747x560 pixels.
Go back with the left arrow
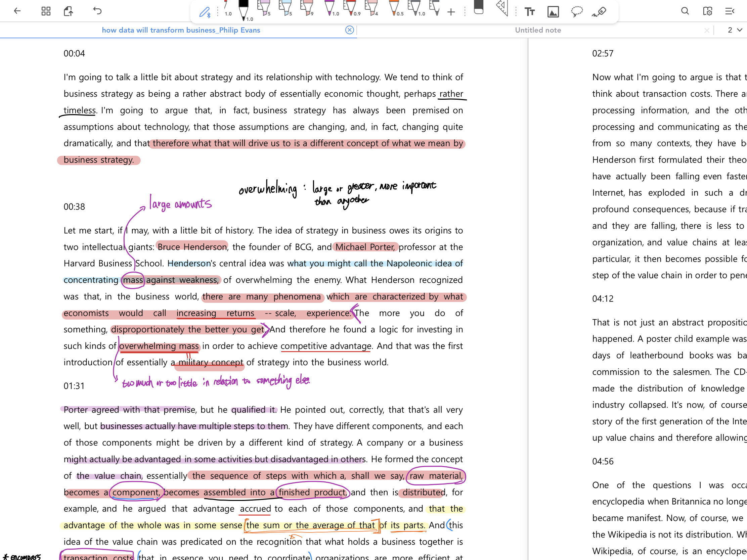tap(17, 11)
